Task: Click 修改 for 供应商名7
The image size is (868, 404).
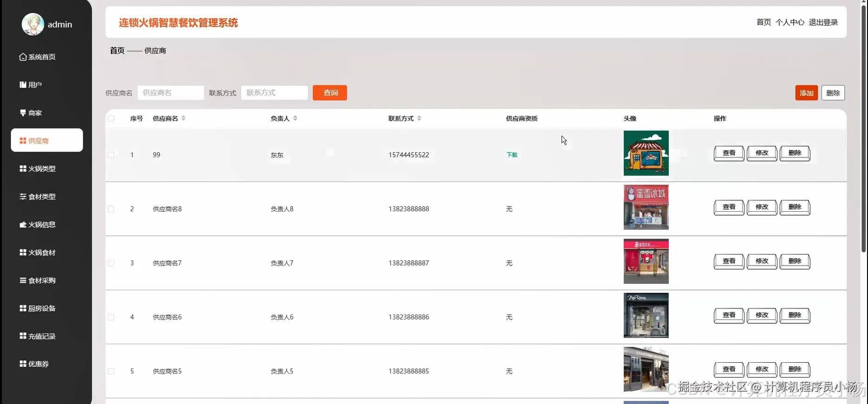Action: click(762, 261)
